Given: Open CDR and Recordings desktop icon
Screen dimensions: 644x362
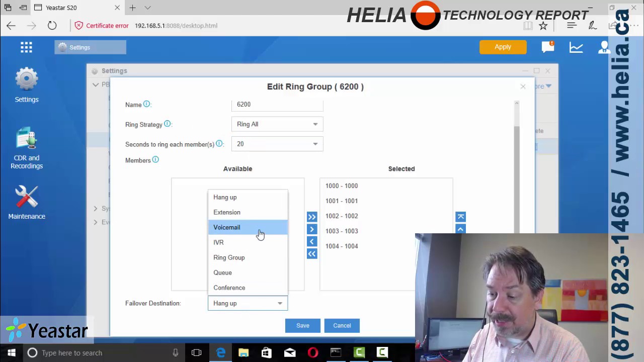Looking at the screenshot, I should point(27,148).
